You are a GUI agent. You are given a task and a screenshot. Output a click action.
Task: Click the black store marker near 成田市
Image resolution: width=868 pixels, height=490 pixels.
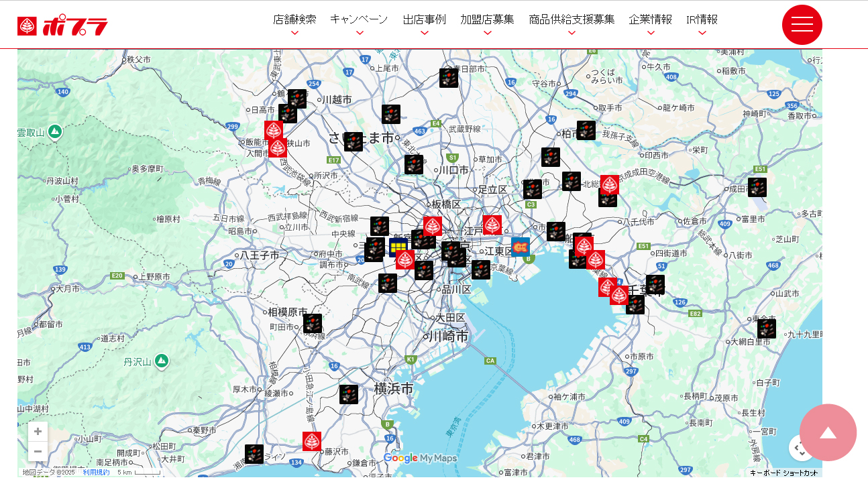757,187
